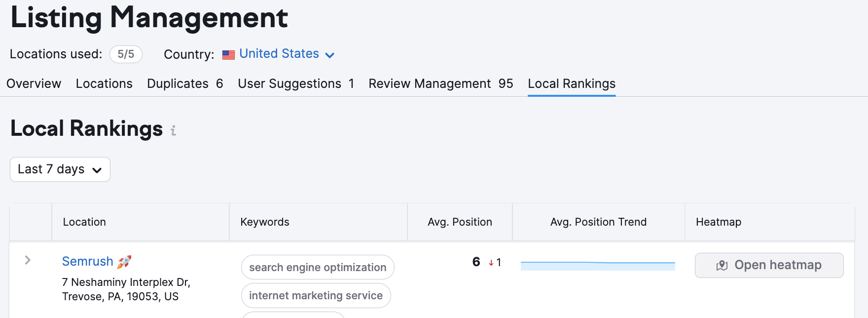Click the info icon beside Local Rankings
The width and height of the screenshot is (868, 318).
[173, 131]
